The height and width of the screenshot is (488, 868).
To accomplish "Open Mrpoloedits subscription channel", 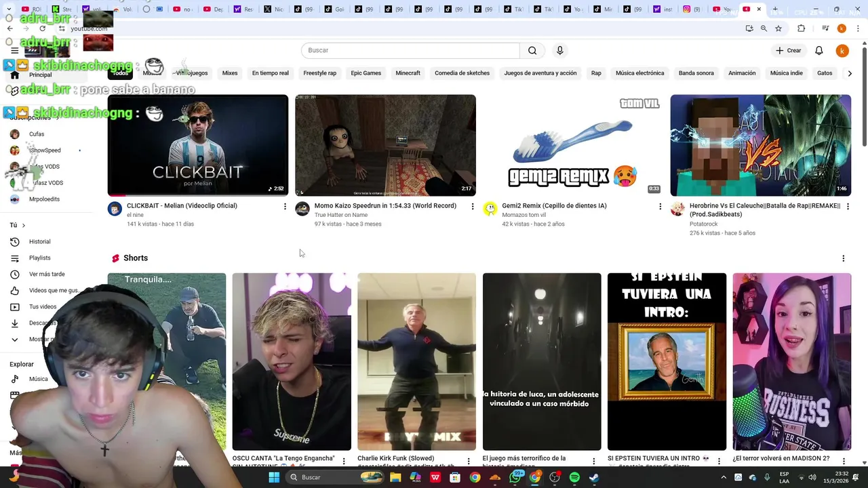I will pos(44,199).
